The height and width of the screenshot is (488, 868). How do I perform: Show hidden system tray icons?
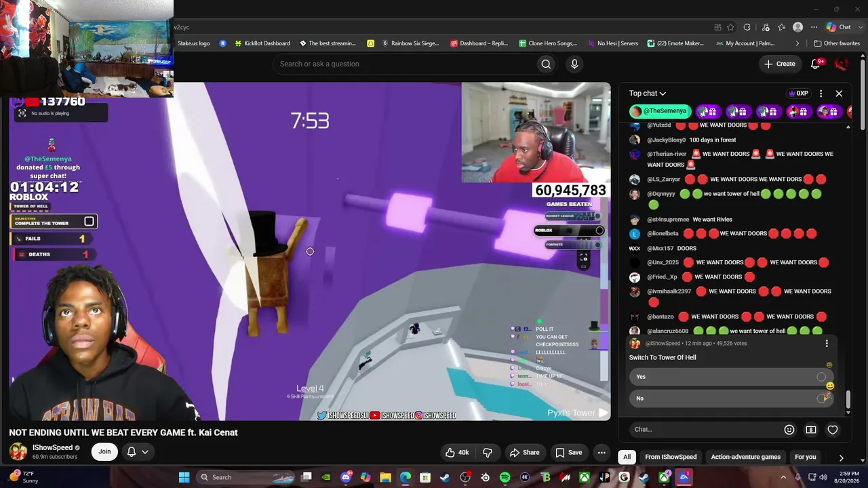click(783, 477)
